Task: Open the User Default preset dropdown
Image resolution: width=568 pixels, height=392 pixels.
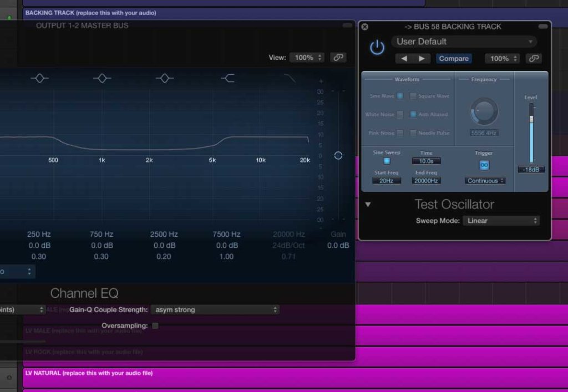Action: click(464, 41)
